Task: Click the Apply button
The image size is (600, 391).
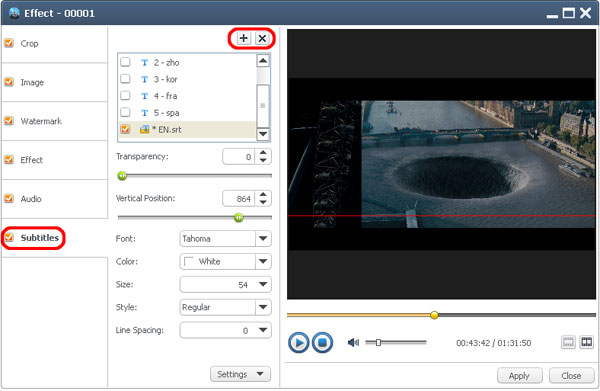Action: pyautogui.click(x=519, y=376)
